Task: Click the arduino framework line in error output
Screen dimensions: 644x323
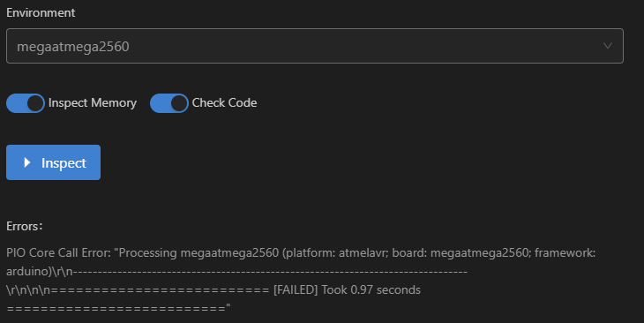Action: [x=236, y=272]
